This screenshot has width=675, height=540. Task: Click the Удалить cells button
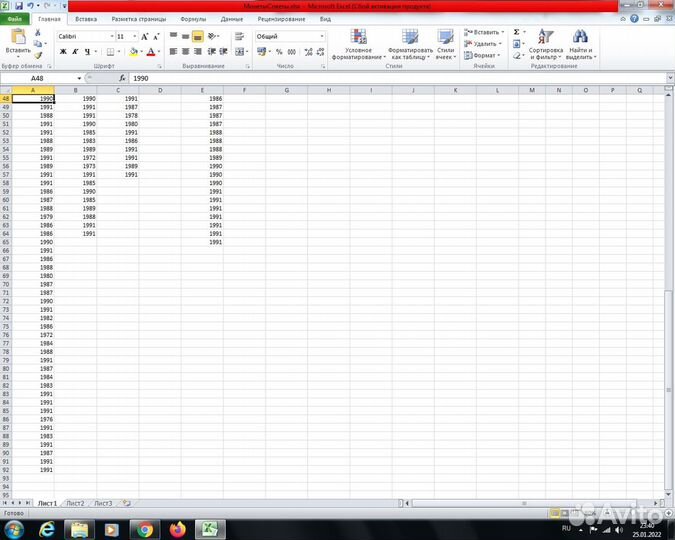point(485,44)
